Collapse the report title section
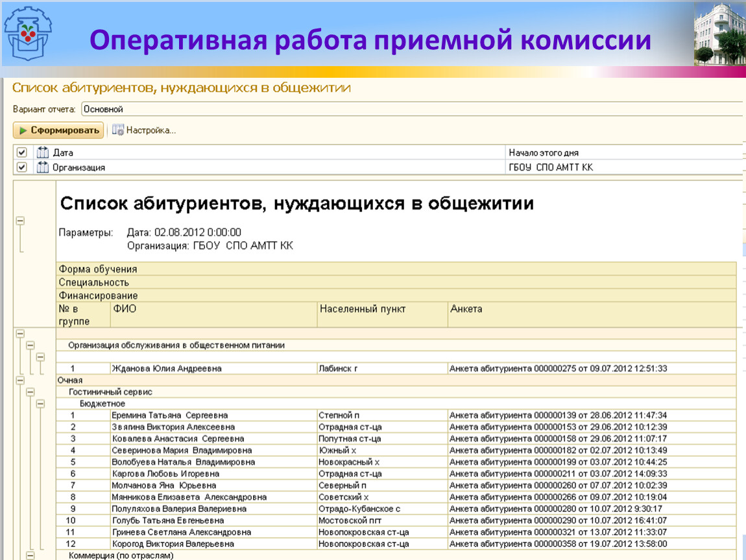Screen dimensions: 746x560 coord(20,221)
